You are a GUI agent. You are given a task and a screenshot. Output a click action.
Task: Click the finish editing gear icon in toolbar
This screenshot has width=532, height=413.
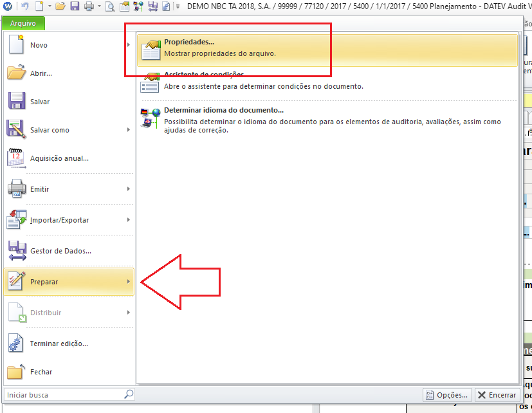point(166,6)
